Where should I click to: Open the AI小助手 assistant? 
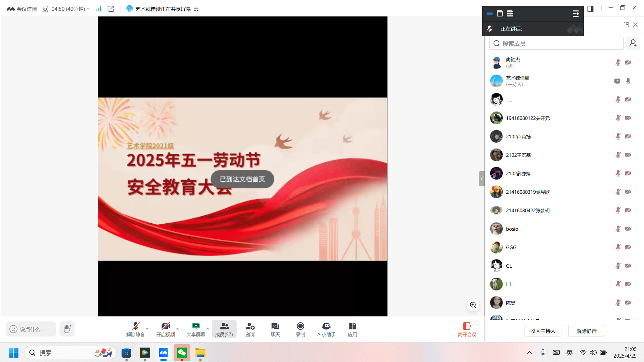(x=326, y=329)
